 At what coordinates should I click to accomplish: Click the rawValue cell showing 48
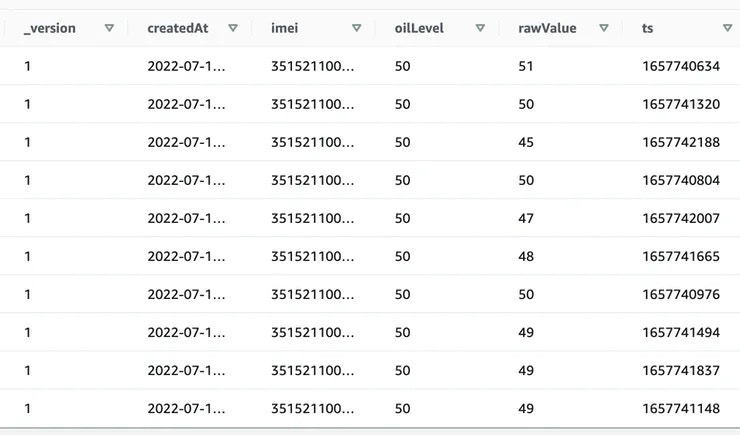coord(526,256)
